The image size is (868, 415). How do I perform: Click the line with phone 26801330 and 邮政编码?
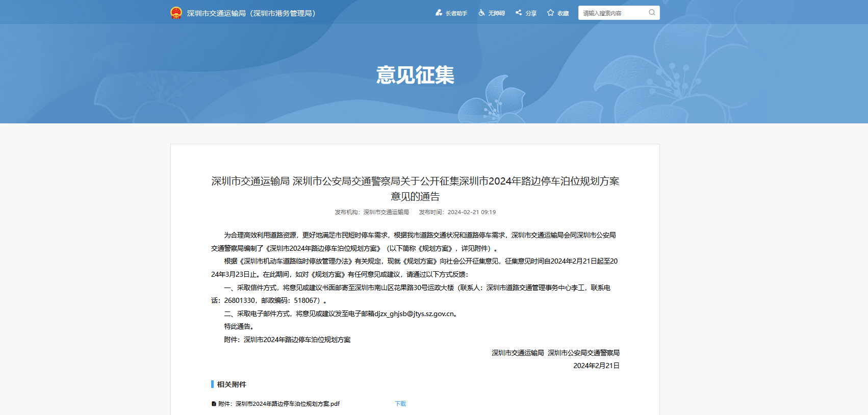click(269, 301)
